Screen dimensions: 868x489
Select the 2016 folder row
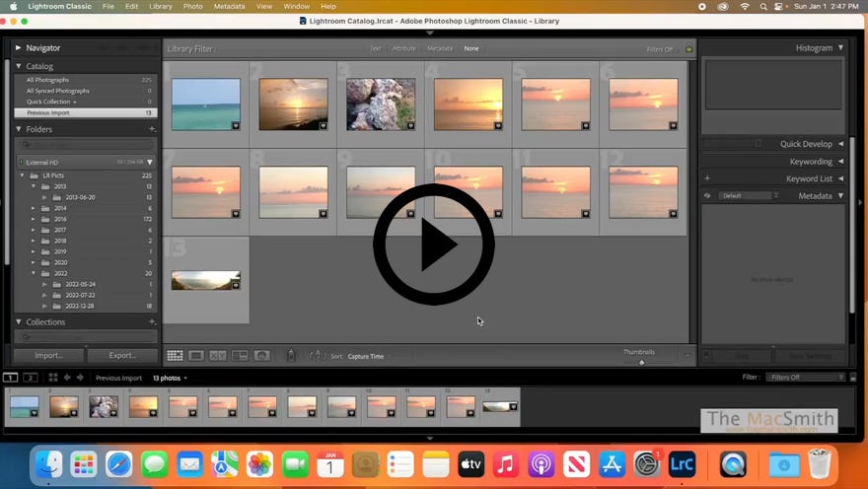[x=86, y=219]
